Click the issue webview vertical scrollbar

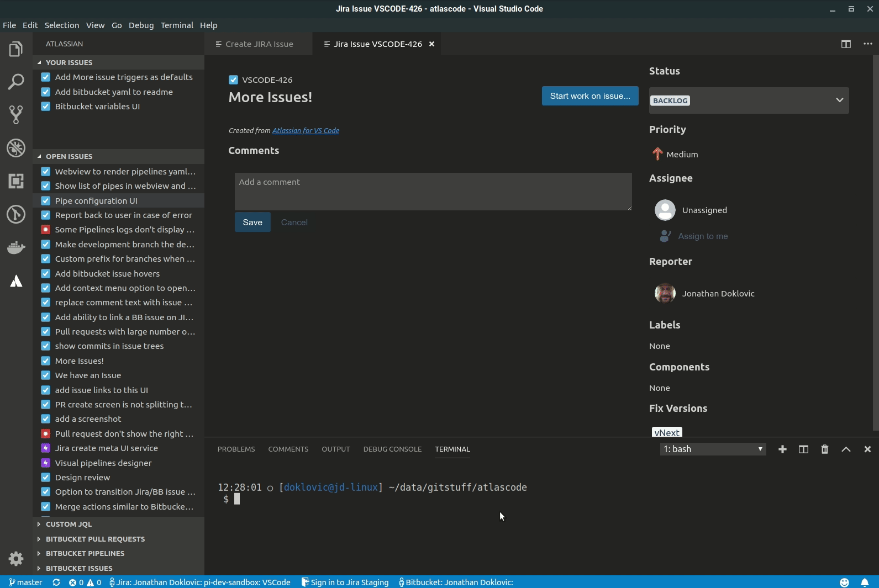pos(875,243)
